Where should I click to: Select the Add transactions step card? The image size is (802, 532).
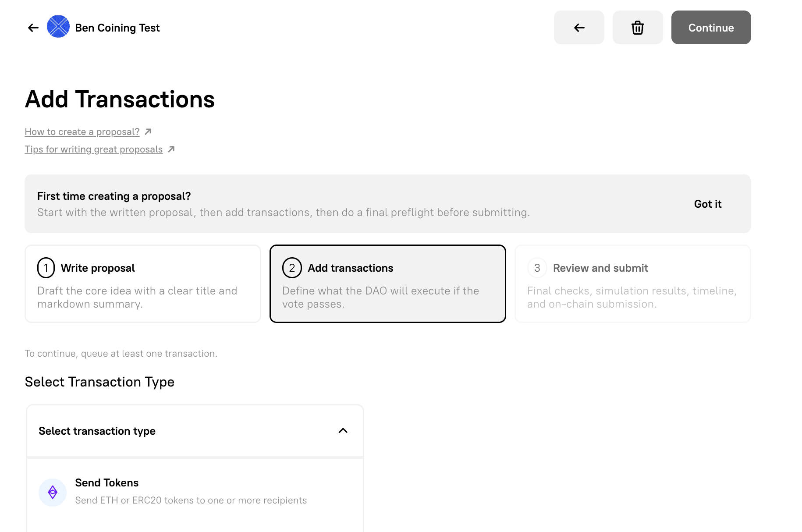tap(387, 284)
